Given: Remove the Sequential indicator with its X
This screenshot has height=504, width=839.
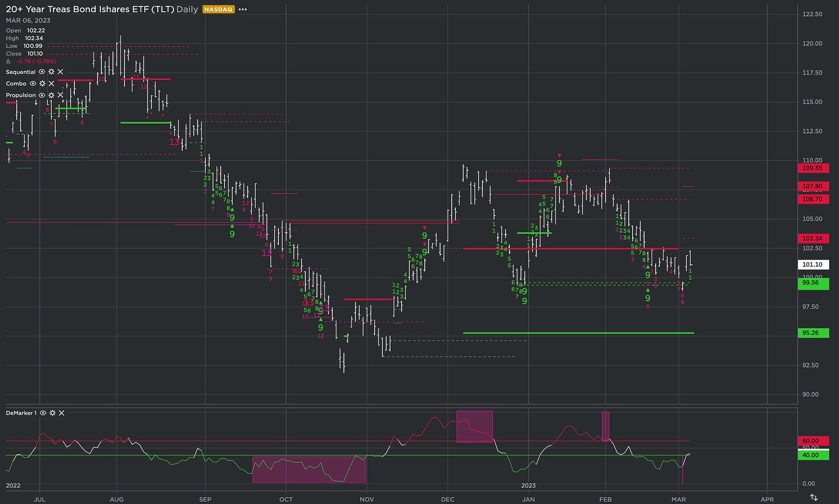Looking at the screenshot, I should coord(61,72).
